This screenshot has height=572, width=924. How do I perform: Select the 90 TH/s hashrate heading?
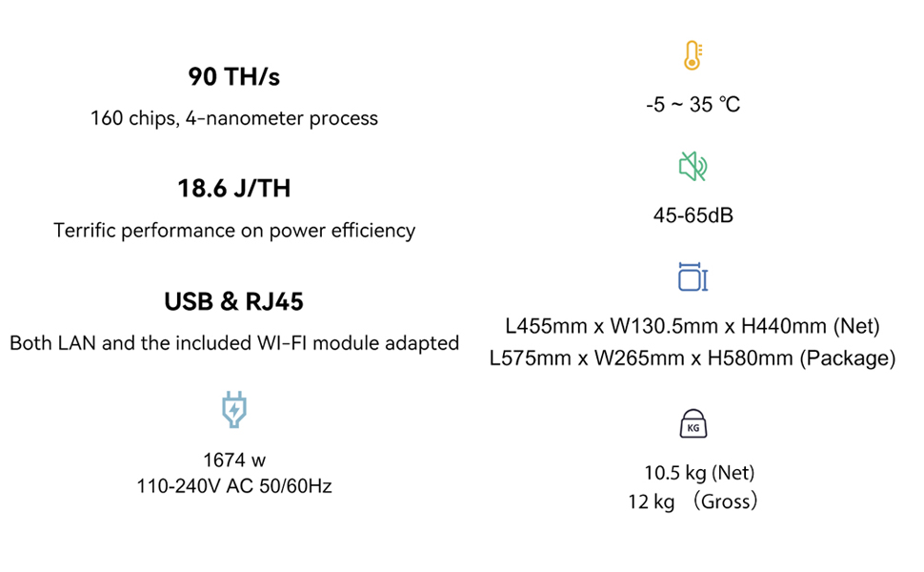tap(234, 77)
